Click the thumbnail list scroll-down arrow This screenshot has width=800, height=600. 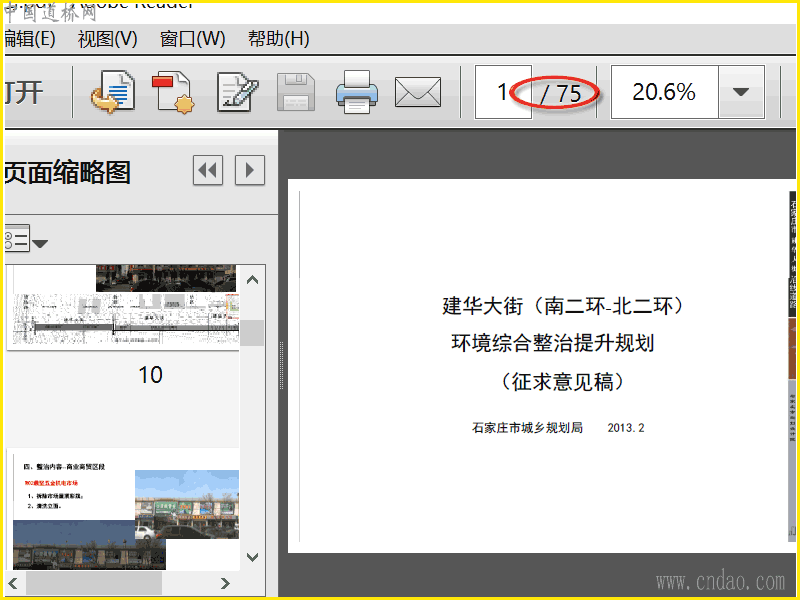coord(252,557)
